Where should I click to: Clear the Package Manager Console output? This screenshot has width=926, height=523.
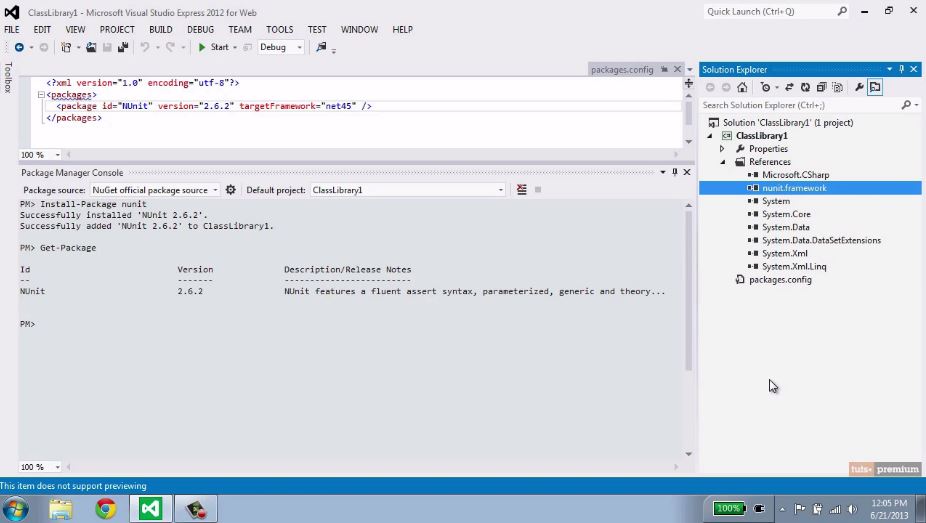coord(521,189)
